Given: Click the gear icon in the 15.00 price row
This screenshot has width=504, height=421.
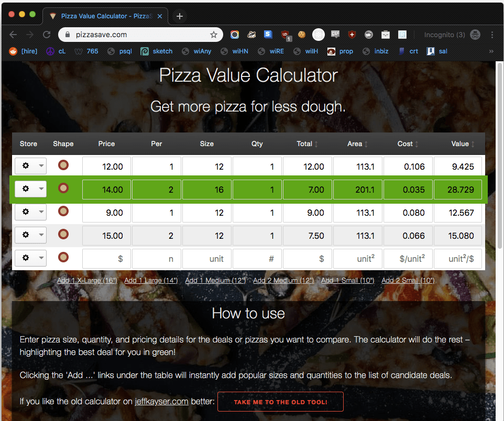Looking at the screenshot, I should (x=26, y=235).
